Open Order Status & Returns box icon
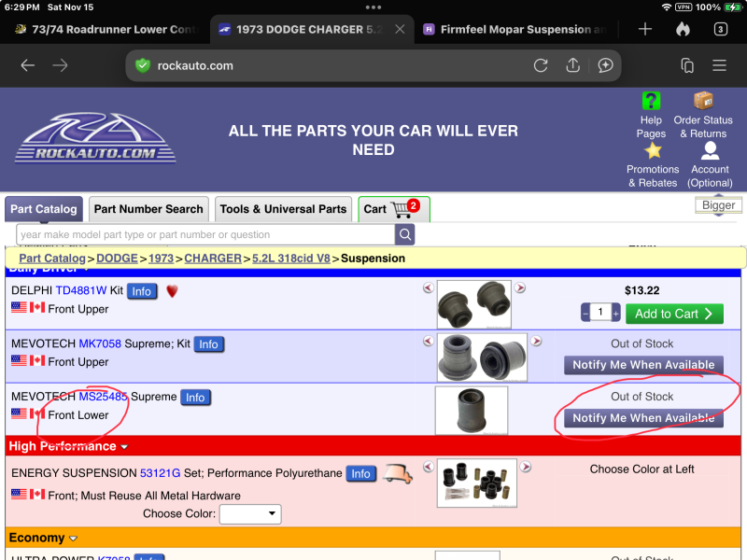This screenshot has height=560, width=747. tap(703, 101)
